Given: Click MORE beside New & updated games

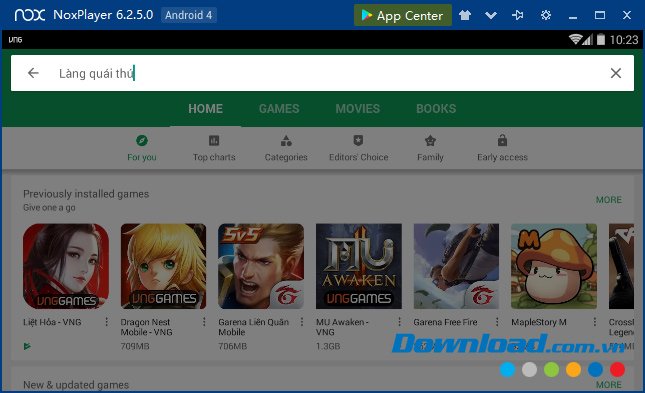Looking at the screenshot, I should (609, 385).
